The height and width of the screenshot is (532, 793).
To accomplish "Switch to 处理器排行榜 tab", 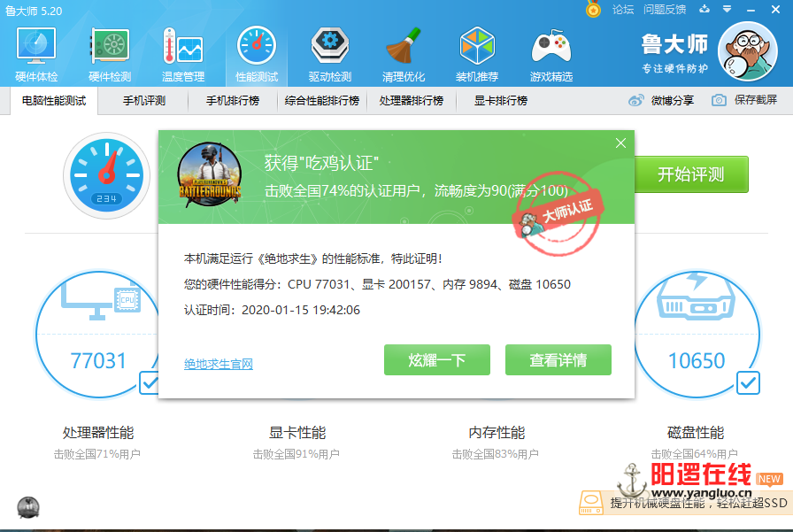I will [x=412, y=101].
